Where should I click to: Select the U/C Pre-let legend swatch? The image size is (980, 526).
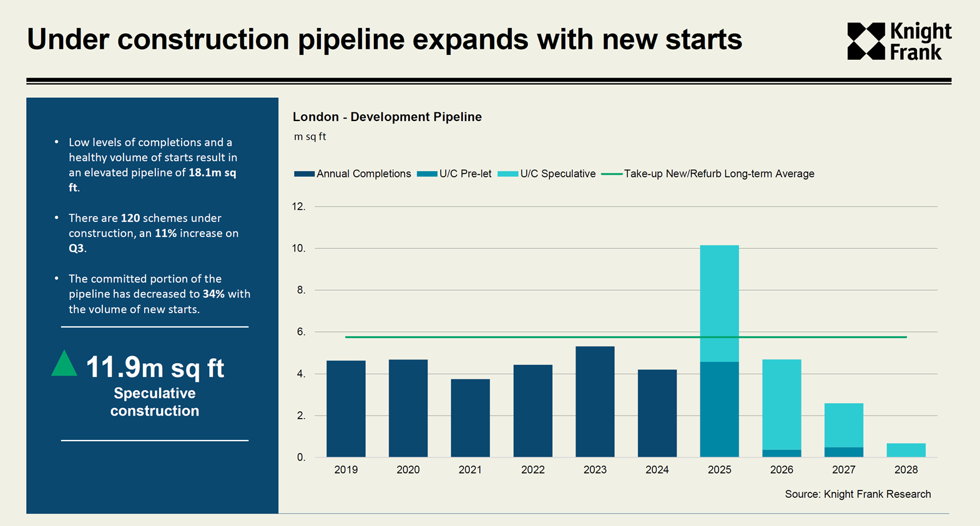point(427,174)
